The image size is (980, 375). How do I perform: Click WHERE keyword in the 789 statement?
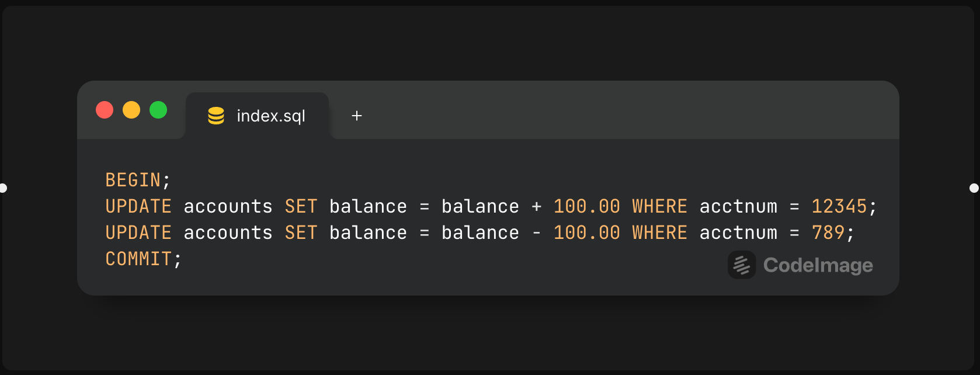coord(659,232)
